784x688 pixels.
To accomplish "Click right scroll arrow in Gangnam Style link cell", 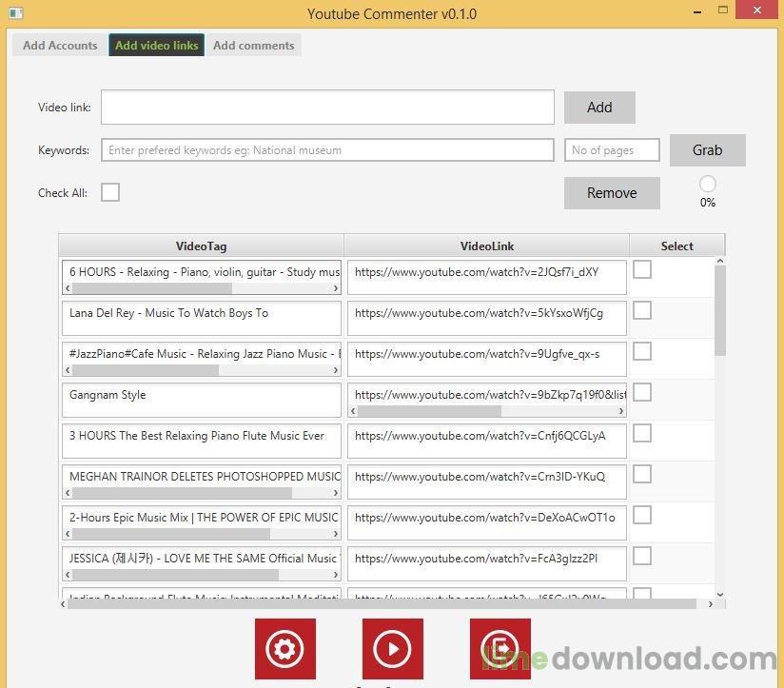I will click(x=621, y=411).
